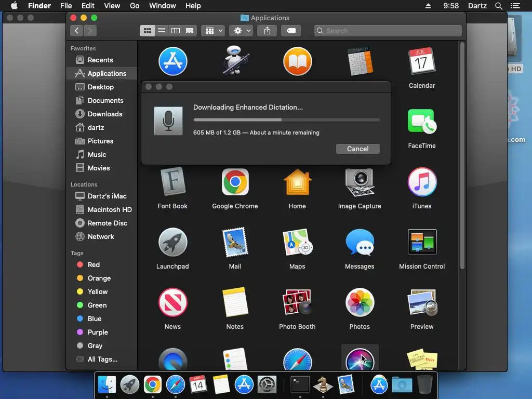Screen dimensions: 532x399
Task: Open the Edit menu
Action: 88,6
